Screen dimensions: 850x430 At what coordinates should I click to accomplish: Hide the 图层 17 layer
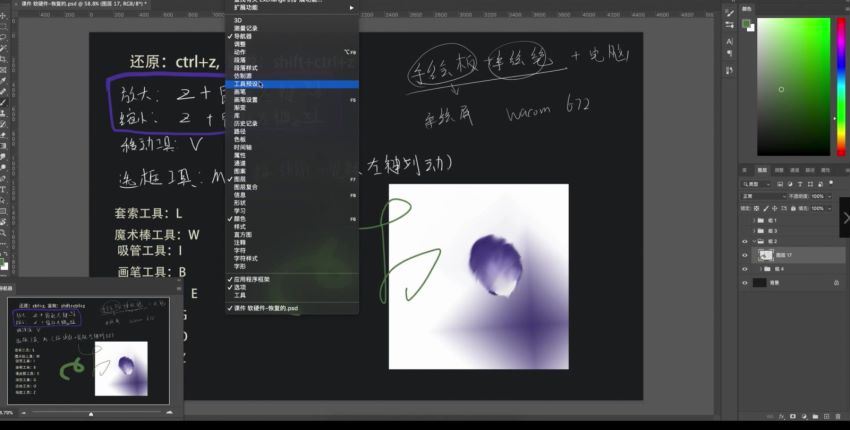point(745,255)
